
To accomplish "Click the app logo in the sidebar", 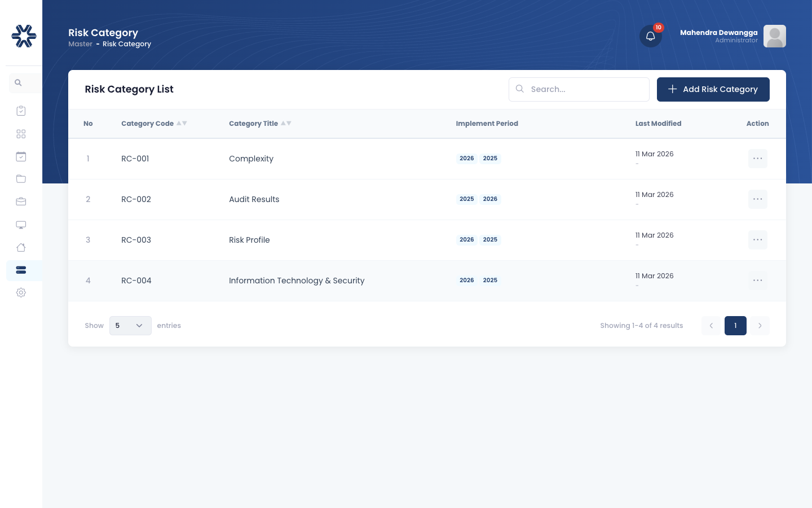I will 24,36.
